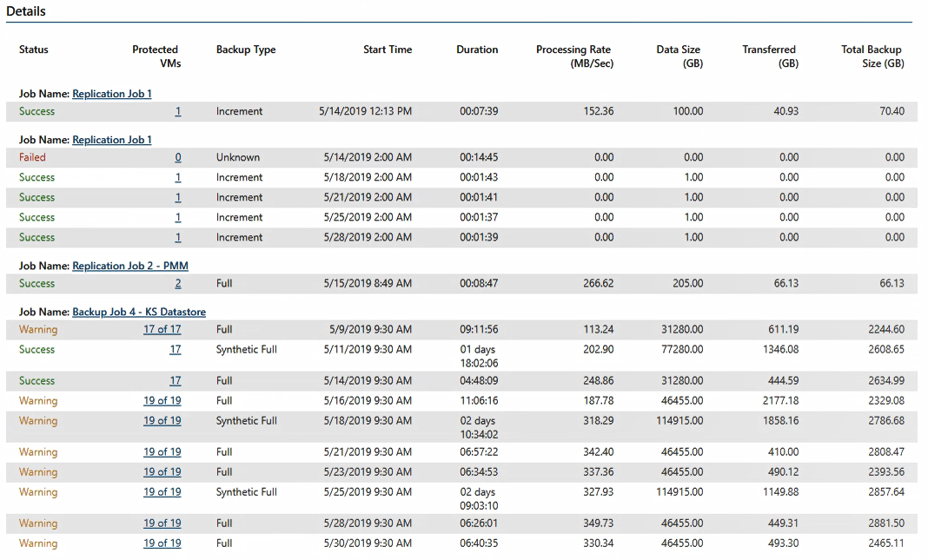This screenshot has height=560, width=928.
Task: Open Replication Job 1 link above the Failed row
Action: tap(112, 140)
